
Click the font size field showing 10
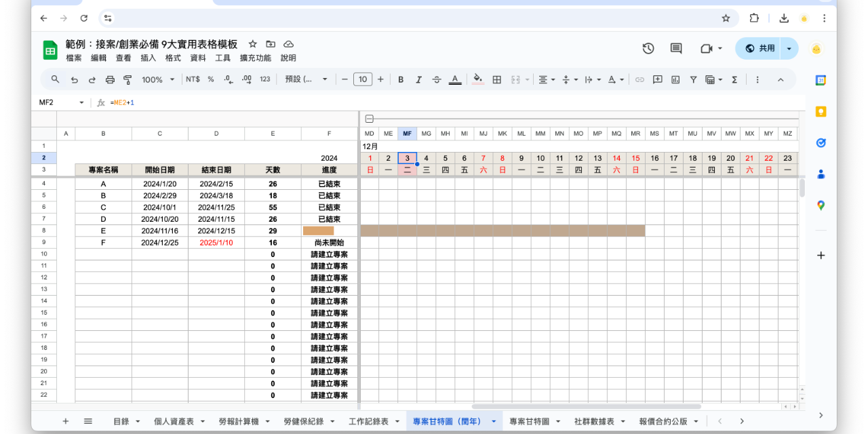[363, 79]
